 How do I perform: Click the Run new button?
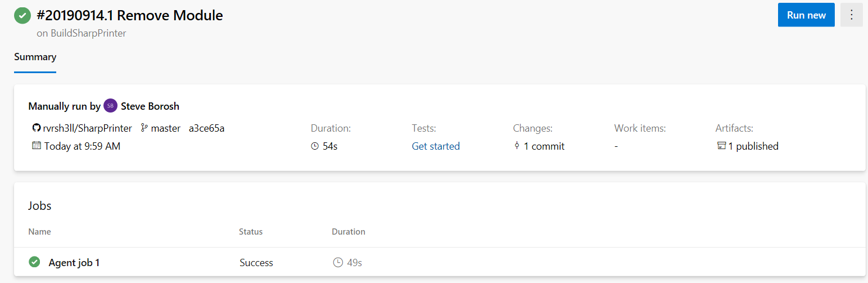point(806,15)
